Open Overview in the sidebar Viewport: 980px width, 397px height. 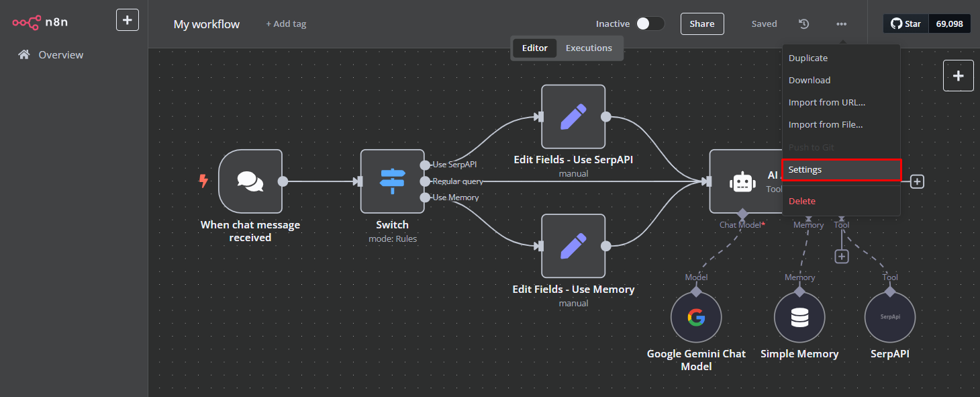[x=60, y=55]
